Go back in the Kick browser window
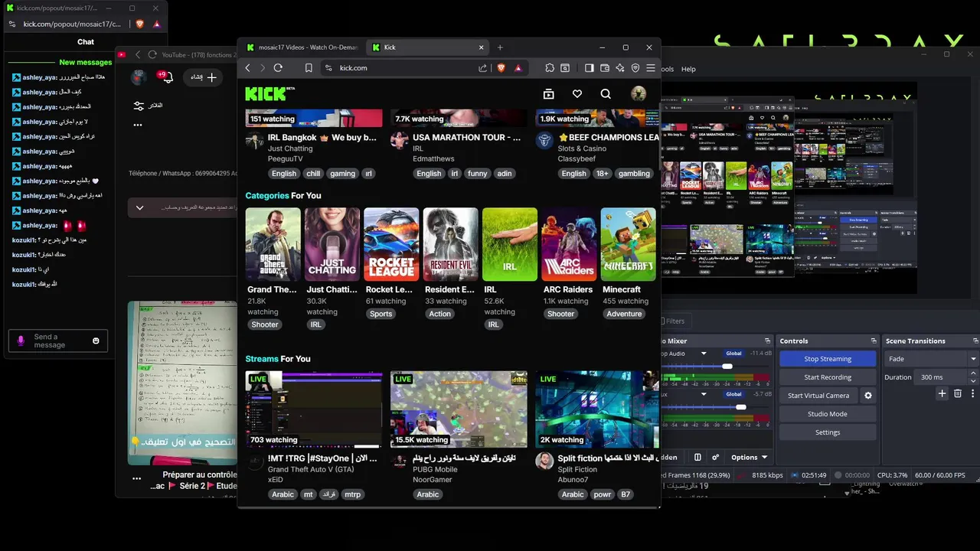 point(247,68)
